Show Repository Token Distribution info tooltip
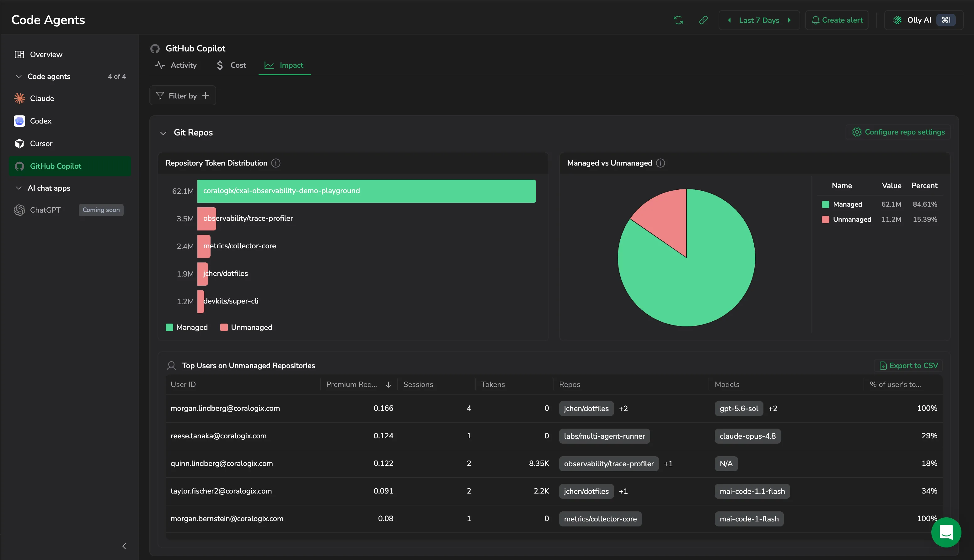 [276, 163]
